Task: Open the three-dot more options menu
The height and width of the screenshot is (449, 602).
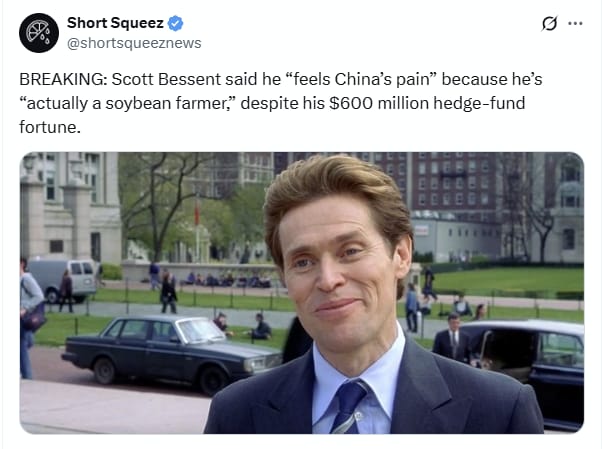Action: point(575,23)
